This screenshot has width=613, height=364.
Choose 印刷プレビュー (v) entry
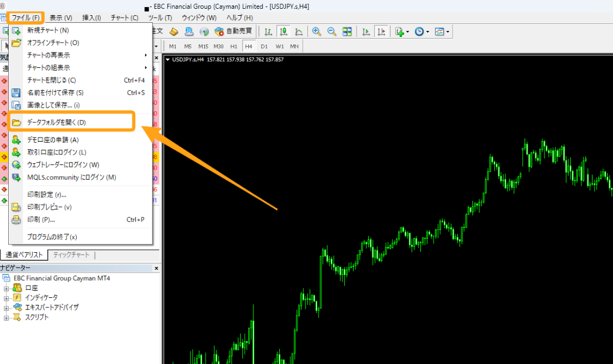pyautogui.click(x=80, y=207)
